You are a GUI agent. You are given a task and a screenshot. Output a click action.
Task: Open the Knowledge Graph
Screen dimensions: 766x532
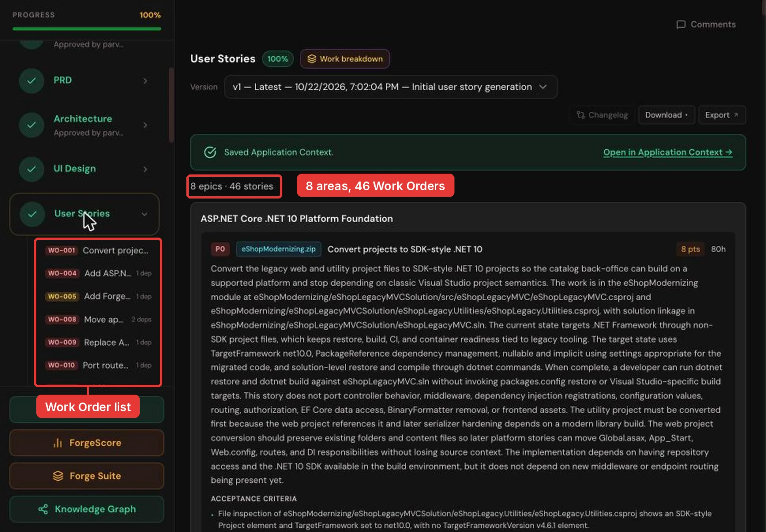tap(87, 509)
